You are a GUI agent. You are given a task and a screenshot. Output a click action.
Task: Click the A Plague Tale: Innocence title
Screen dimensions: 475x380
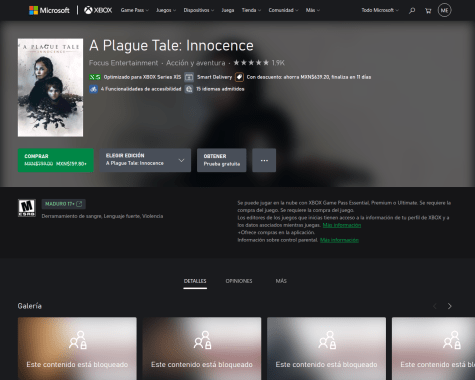point(171,46)
